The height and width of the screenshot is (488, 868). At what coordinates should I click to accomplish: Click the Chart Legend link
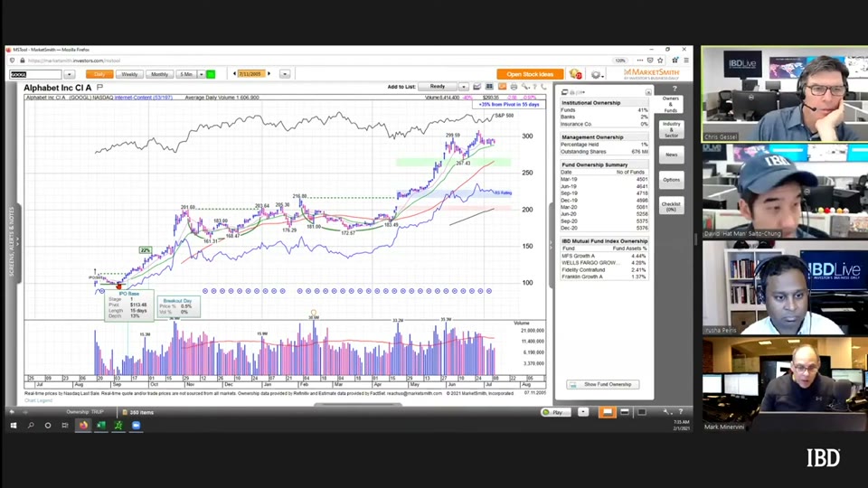[38, 400]
